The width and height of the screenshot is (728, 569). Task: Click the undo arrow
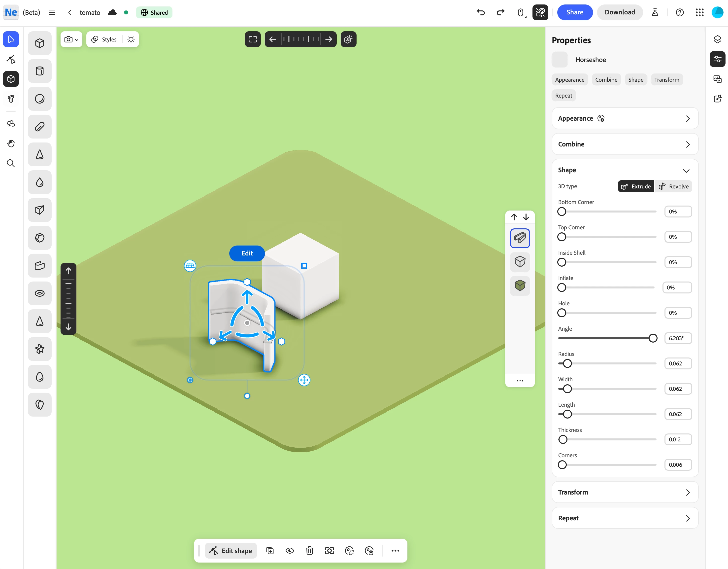[481, 12]
